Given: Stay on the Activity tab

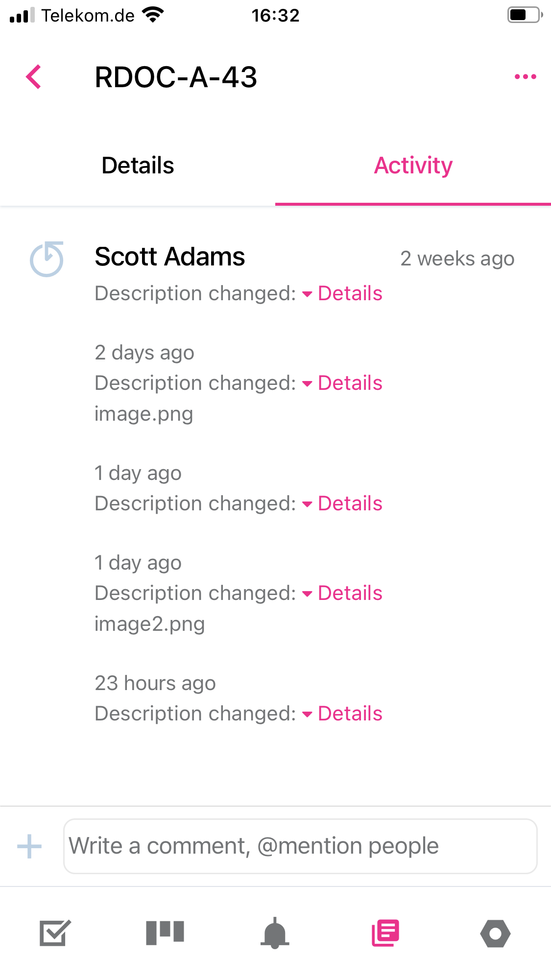Looking at the screenshot, I should (x=413, y=166).
